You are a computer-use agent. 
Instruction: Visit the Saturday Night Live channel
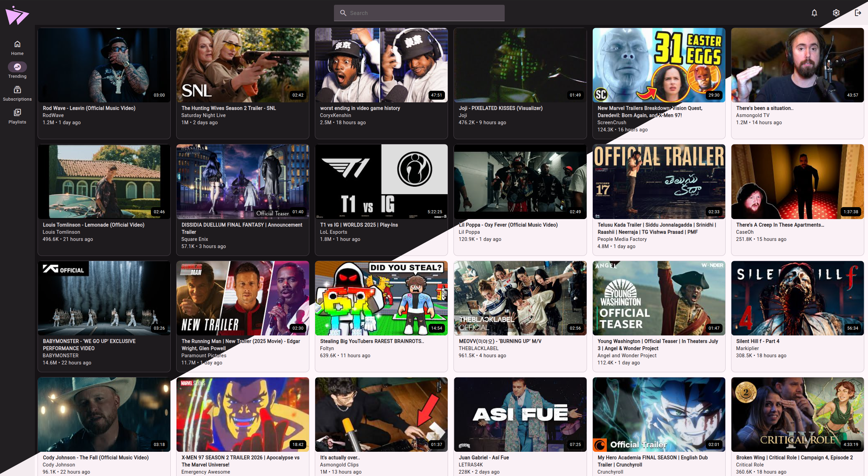tap(203, 115)
